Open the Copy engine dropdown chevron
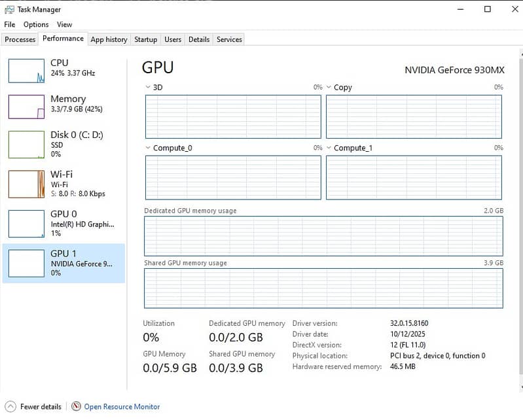Viewport: 523px width, 420px height. coord(329,87)
